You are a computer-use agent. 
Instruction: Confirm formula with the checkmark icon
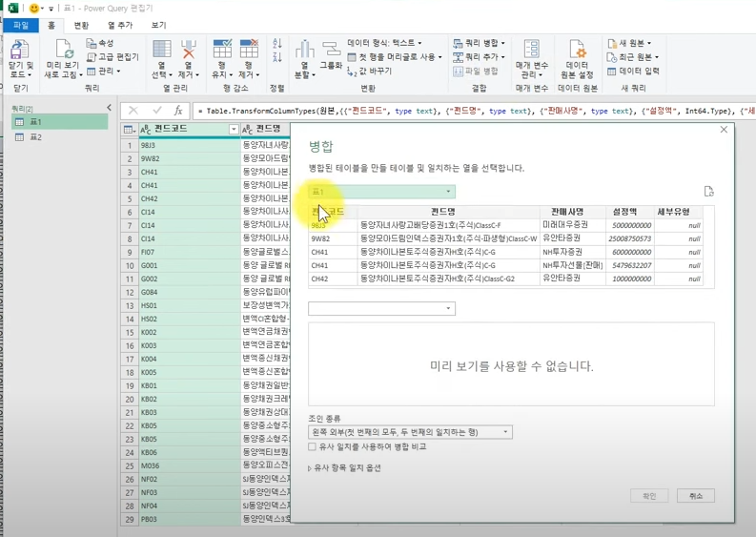pyautogui.click(x=157, y=111)
